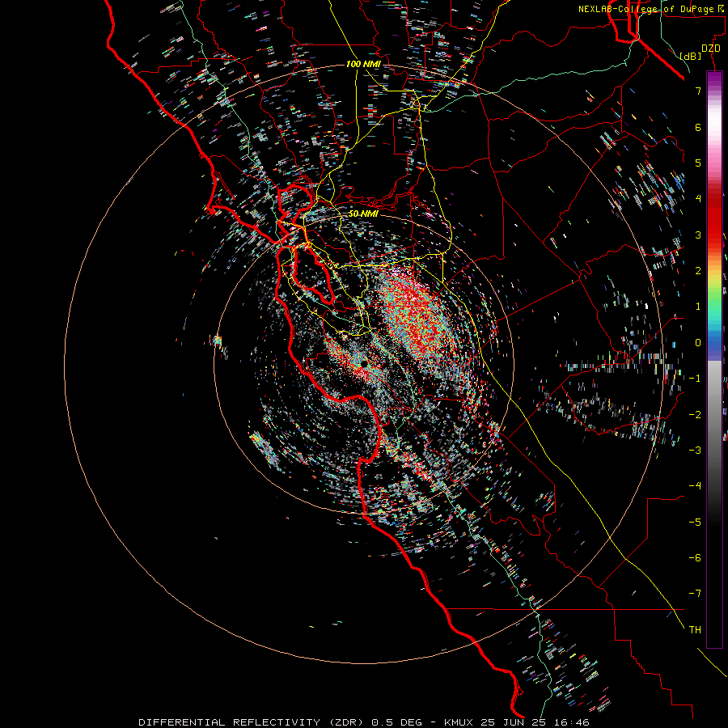The height and width of the screenshot is (728, 728).
Task: Click the "-5" scale value
Action: 695,523
